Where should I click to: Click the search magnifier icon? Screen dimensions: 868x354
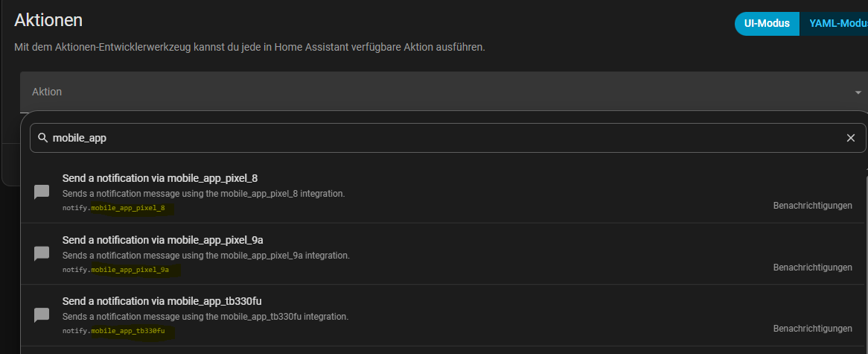pyautogui.click(x=42, y=138)
